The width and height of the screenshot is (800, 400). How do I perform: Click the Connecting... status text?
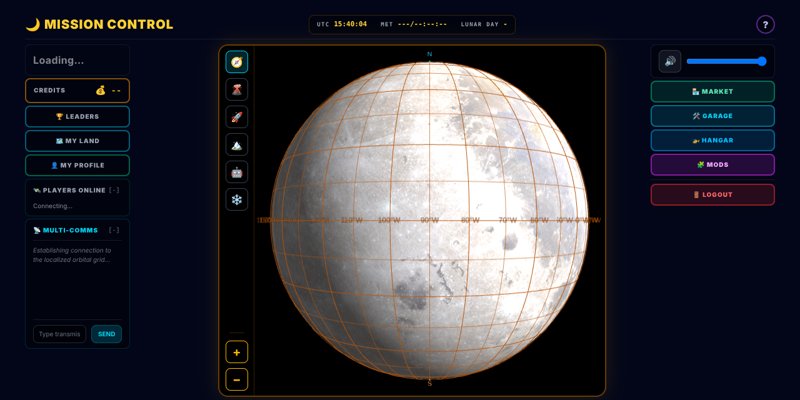tap(53, 206)
